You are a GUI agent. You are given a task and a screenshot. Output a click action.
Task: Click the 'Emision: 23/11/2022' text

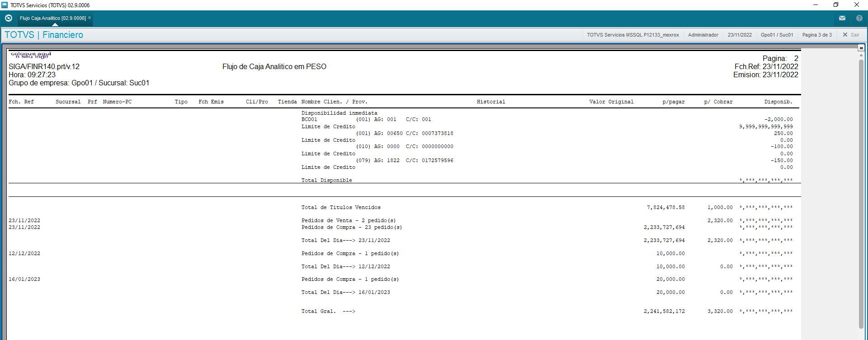[766, 75]
